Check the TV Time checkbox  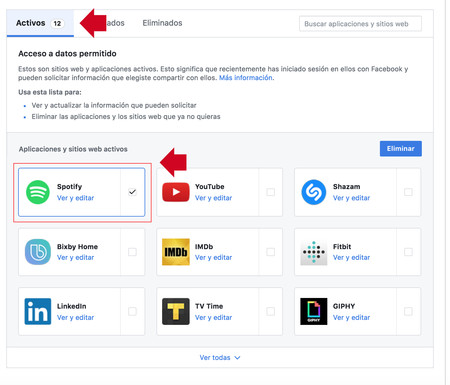tap(271, 311)
